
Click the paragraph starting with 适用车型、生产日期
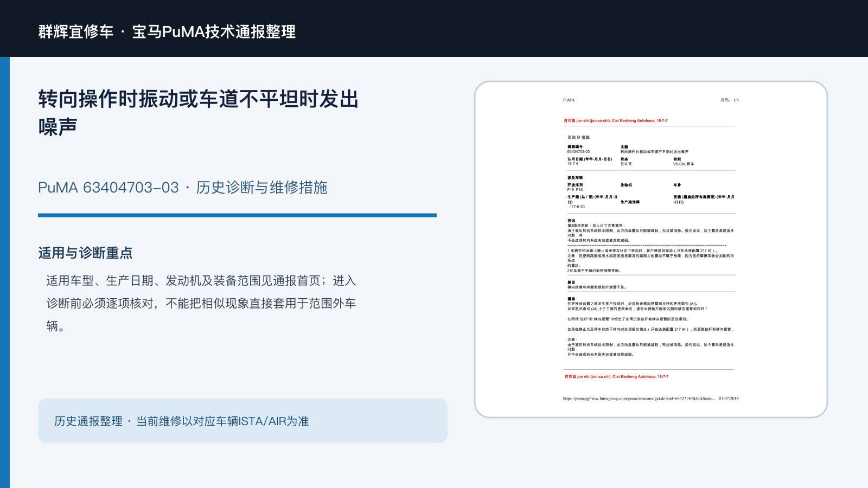[x=201, y=303]
